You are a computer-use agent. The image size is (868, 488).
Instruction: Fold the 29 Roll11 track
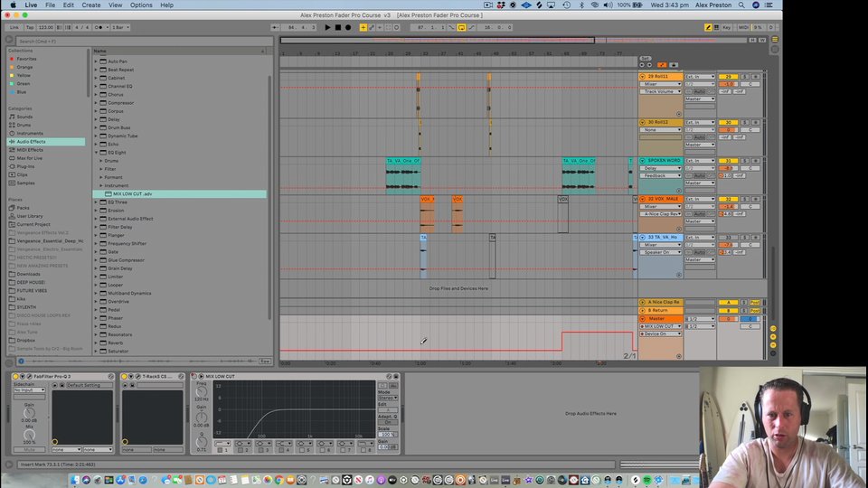click(643, 76)
